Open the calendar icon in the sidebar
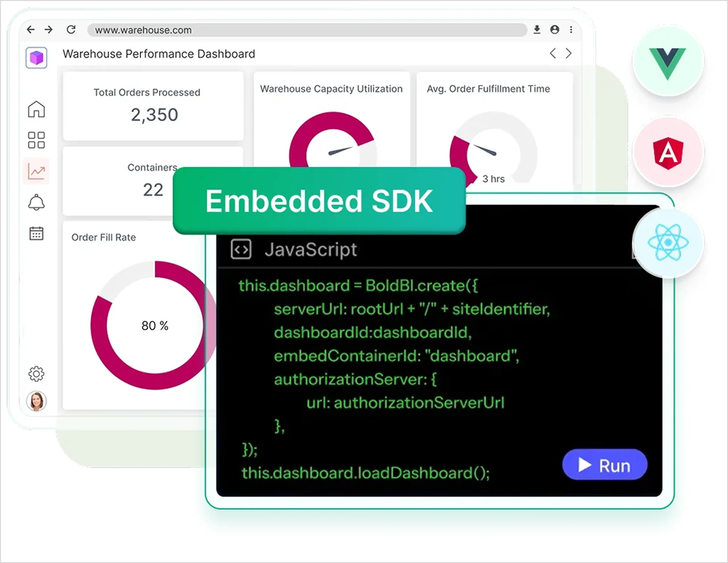Image resolution: width=728 pixels, height=563 pixels. click(36, 233)
